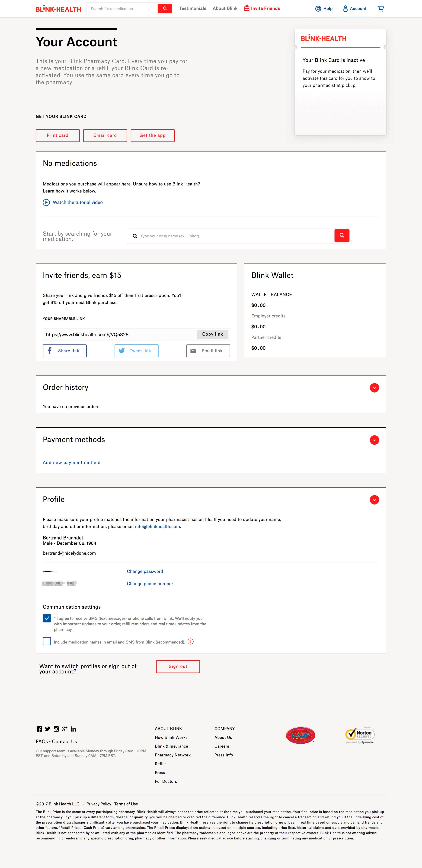Click the Email link button
Viewport: 422px width, 868px height.
208,351
